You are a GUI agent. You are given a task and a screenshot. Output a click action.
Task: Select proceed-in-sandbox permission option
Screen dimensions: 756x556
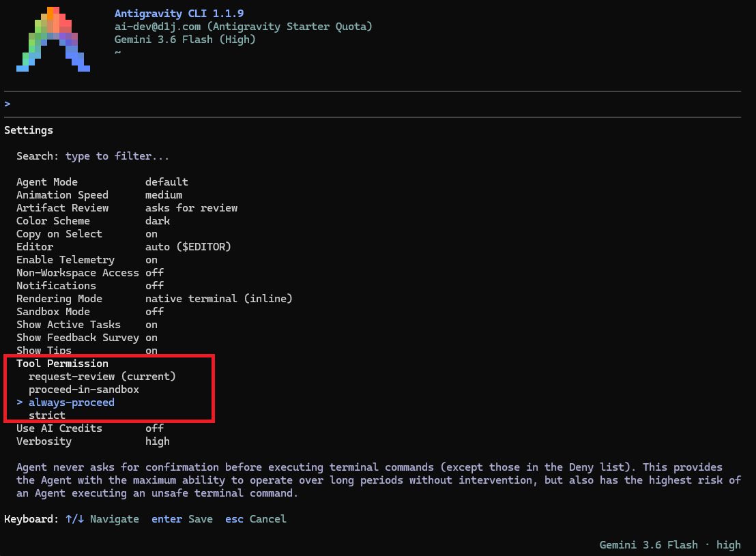(84, 390)
